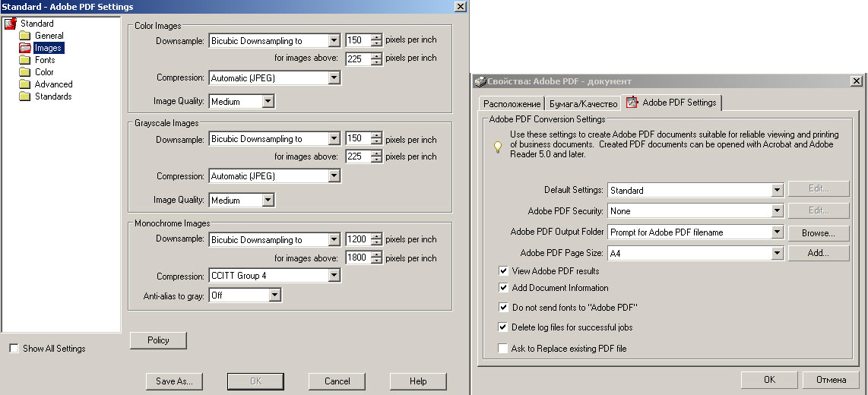Uncheck Delete log files for successful jobs
Screen dimensions: 868x395
pyautogui.click(x=503, y=327)
